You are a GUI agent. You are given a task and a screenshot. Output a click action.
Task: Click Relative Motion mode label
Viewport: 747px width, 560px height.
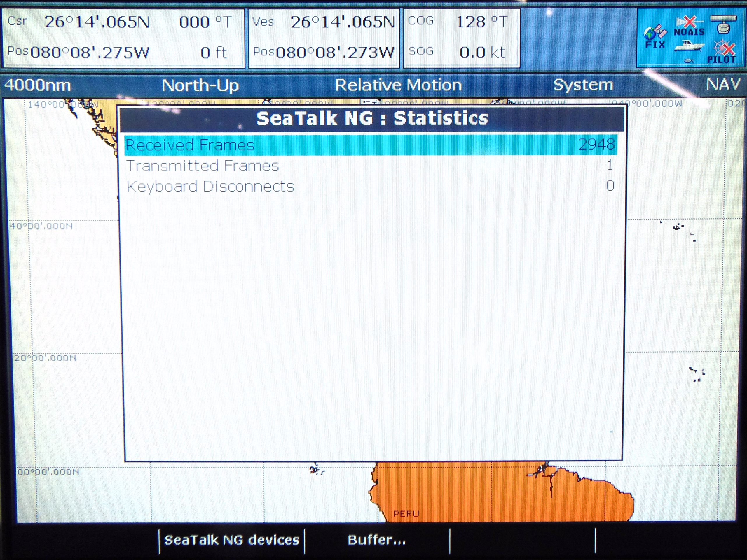pyautogui.click(x=398, y=85)
